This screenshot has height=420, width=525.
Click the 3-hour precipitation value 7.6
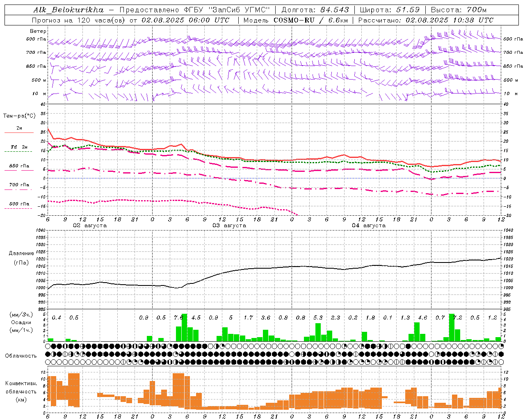click(x=178, y=318)
